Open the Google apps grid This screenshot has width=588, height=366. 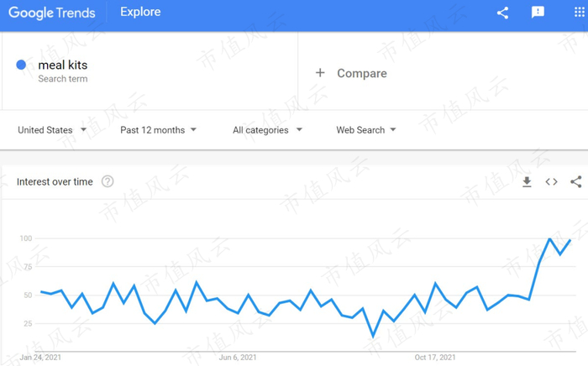tap(580, 13)
